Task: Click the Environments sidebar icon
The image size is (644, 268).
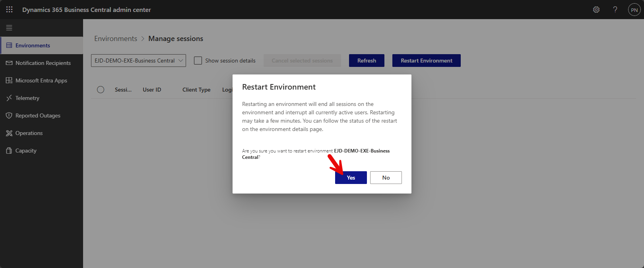Action: tap(9, 45)
